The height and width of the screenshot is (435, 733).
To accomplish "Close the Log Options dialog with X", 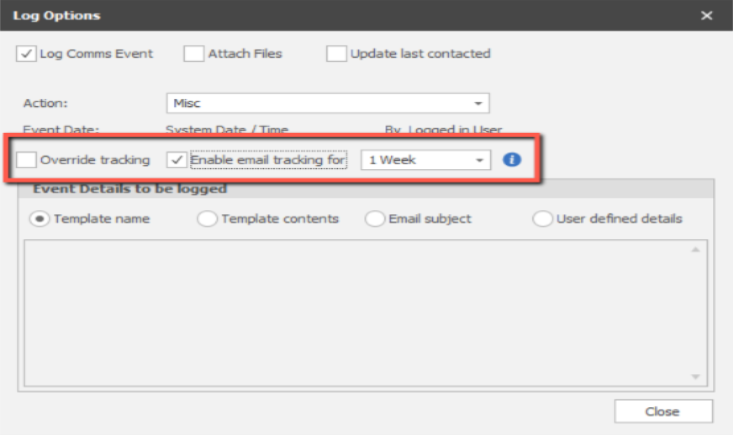I will tap(707, 16).
